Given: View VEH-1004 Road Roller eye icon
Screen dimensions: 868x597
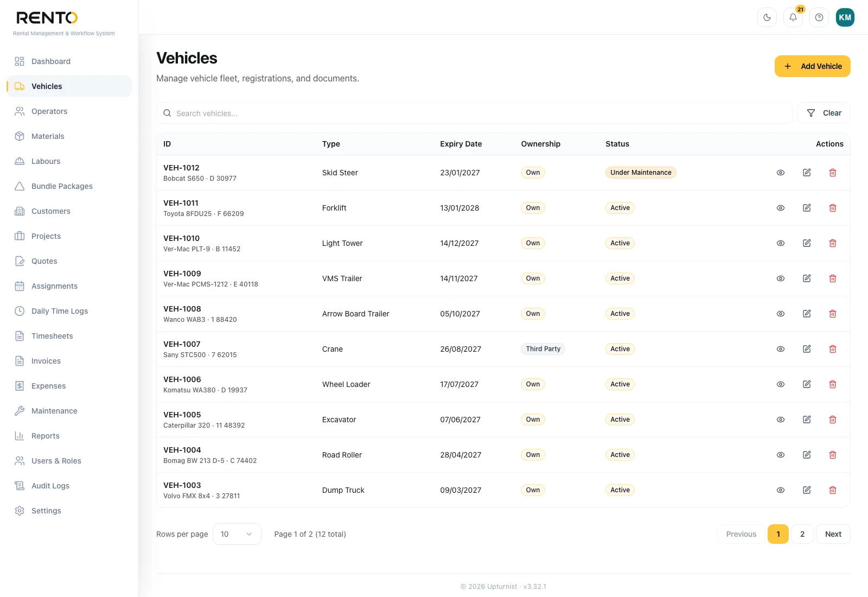Looking at the screenshot, I should click(781, 455).
